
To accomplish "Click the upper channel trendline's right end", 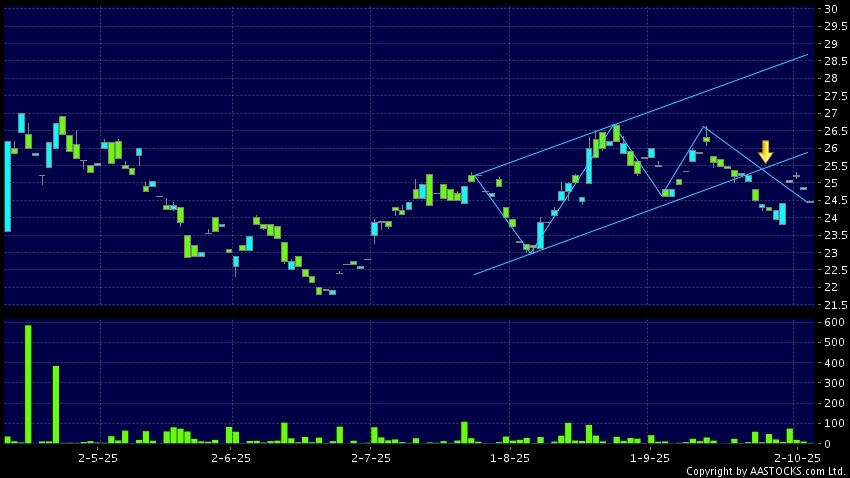I will coord(806,55).
